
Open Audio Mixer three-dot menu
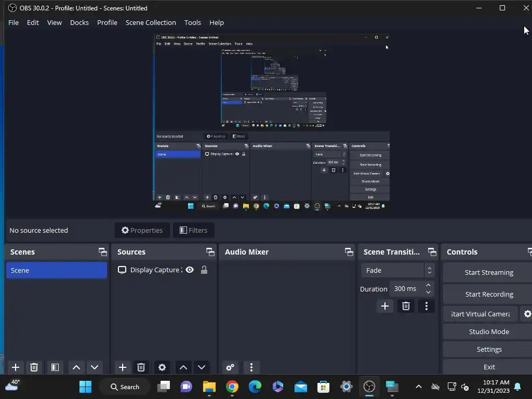tap(251, 367)
